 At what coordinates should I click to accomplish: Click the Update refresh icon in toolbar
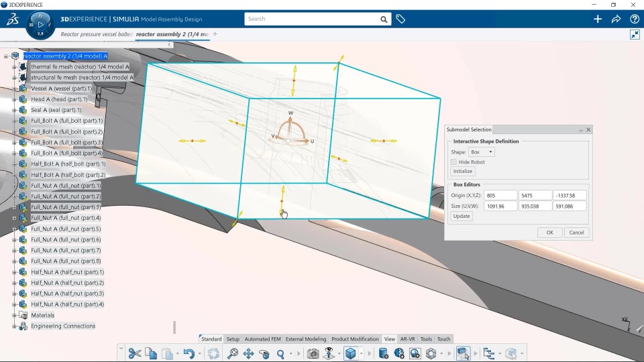[x=213, y=353]
